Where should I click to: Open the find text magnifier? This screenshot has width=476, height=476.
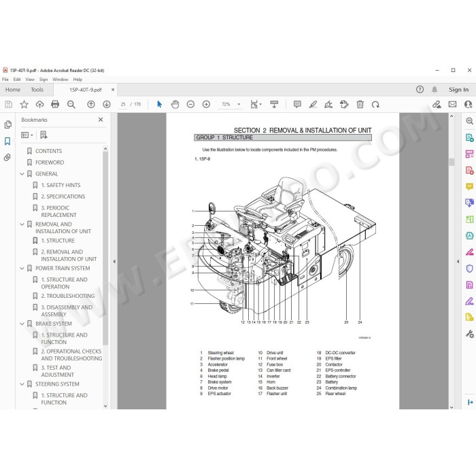(71, 105)
